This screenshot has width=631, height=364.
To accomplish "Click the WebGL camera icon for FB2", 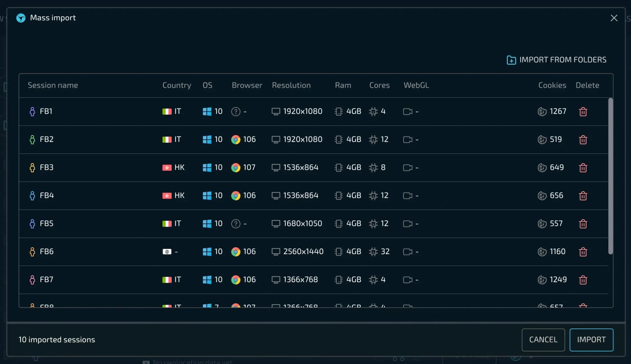I will [408, 140].
